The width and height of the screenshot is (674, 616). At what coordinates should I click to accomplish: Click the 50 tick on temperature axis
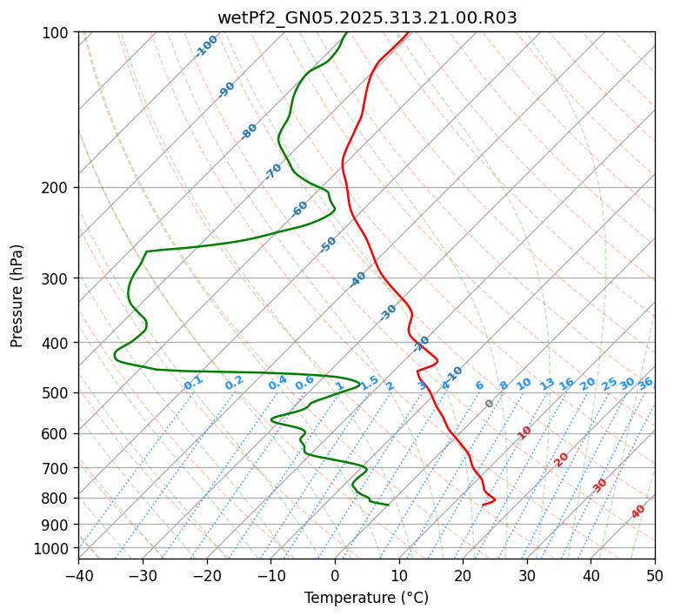(655, 575)
